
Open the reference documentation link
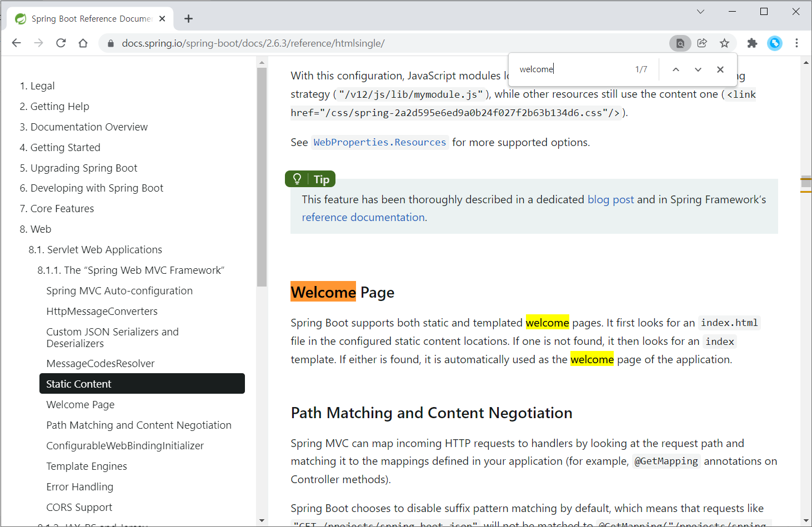(363, 218)
